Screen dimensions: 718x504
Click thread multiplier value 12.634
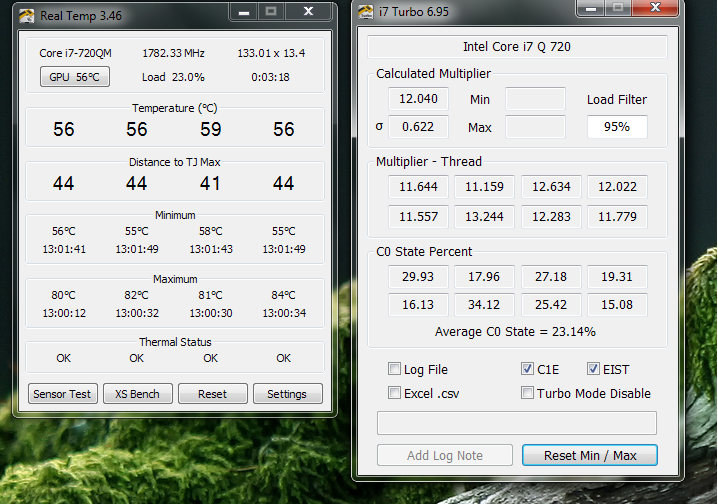551,187
